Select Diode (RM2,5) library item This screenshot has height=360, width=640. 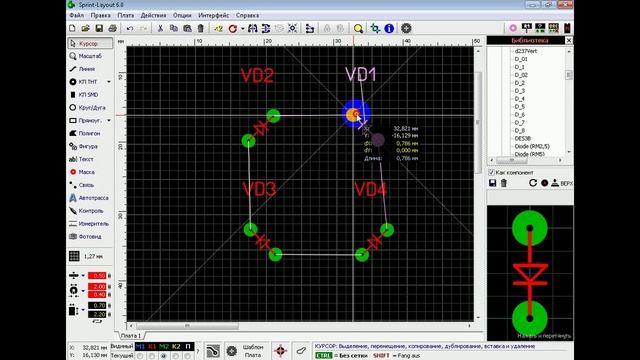531,146
